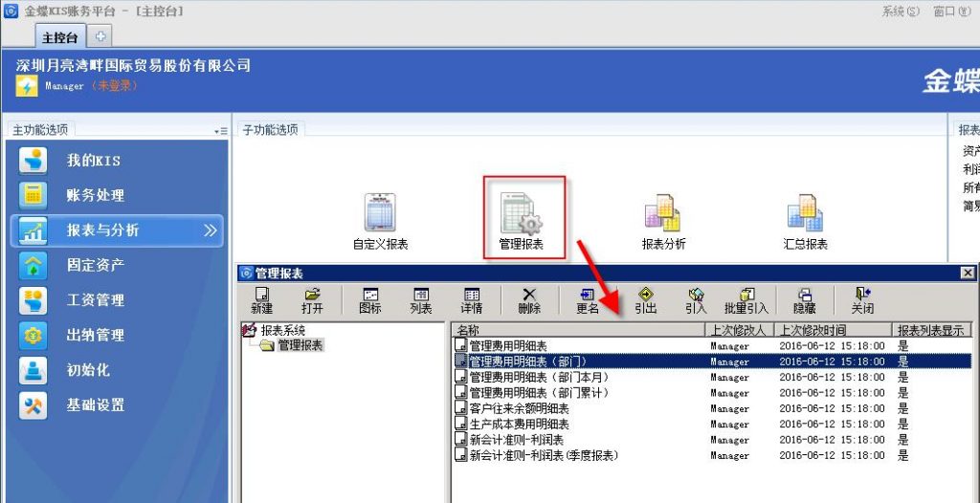Switch to 主控台 tab
The width and height of the screenshot is (980, 503).
point(60,37)
